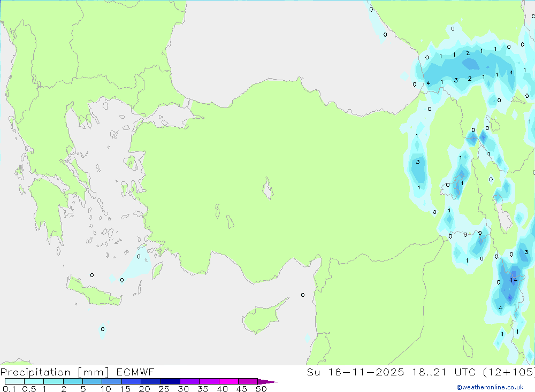Image resolution: width=535 pixels, height=392 pixels.
Task: Select the magenta swatch between 40 and 45
Action: pyautogui.click(x=228, y=381)
